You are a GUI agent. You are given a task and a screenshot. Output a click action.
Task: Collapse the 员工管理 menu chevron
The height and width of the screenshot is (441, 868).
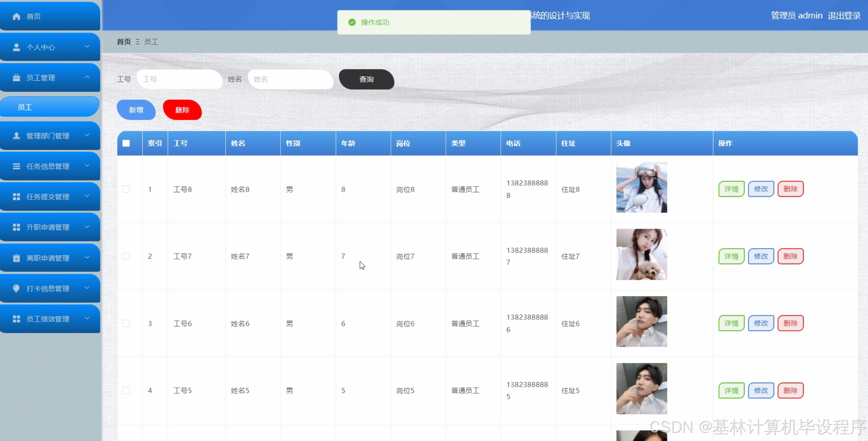click(87, 77)
